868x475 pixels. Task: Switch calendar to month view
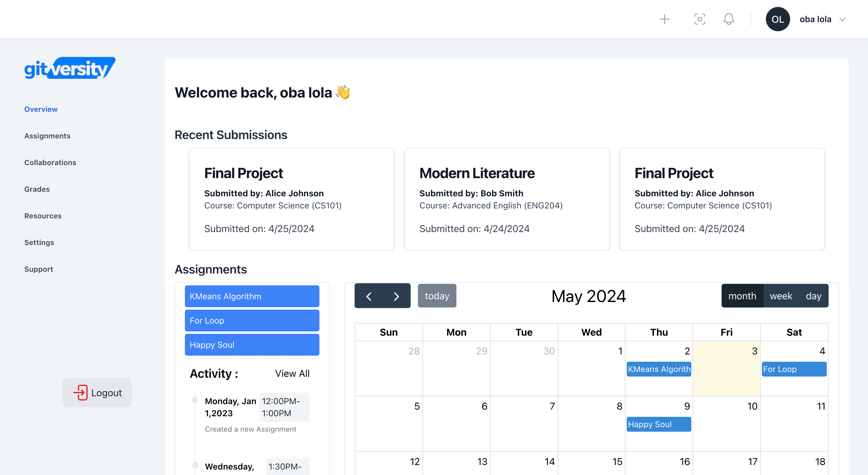tap(742, 296)
